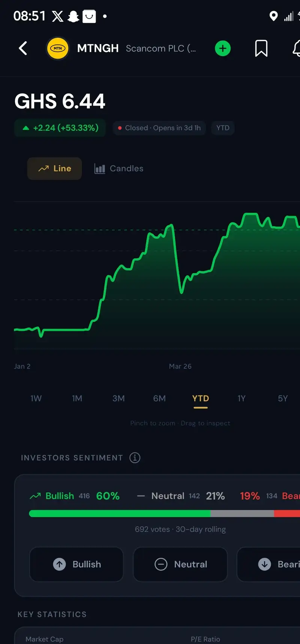This screenshot has width=300, height=644.
Task: Vote Bullish on MTNGH
Action: 76,564
